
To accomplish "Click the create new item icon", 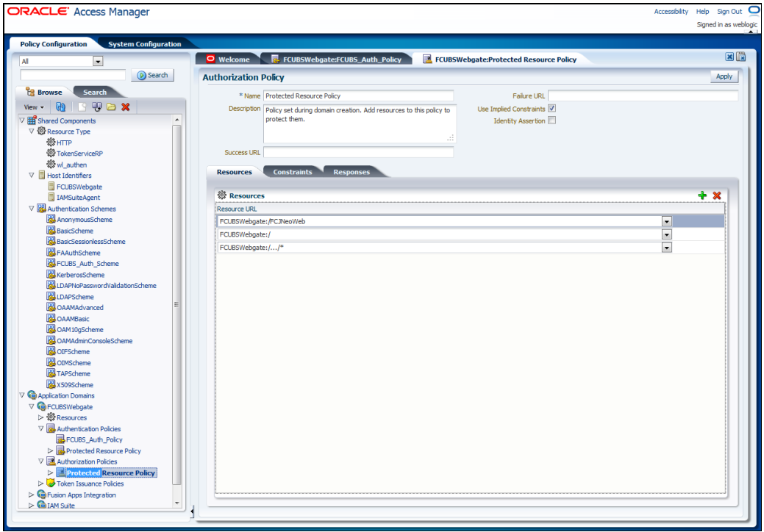I will [x=82, y=107].
